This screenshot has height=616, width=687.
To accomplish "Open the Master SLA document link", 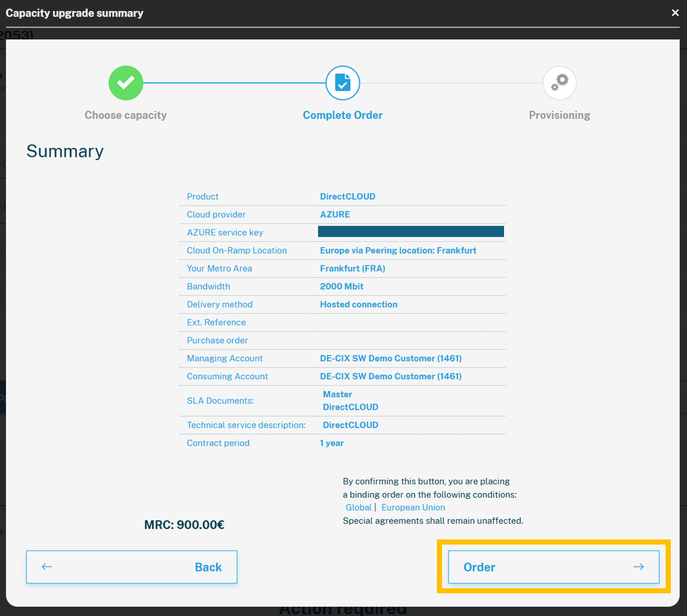I will pyautogui.click(x=337, y=394).
